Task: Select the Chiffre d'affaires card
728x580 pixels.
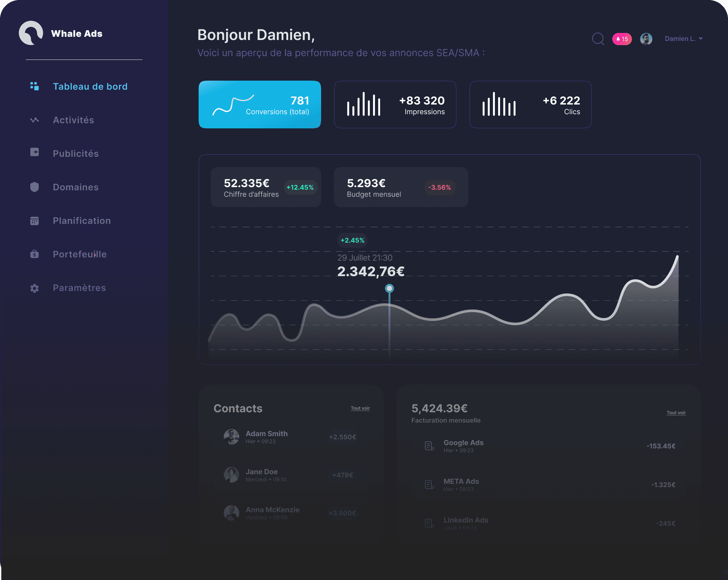Action: point(266,187)
